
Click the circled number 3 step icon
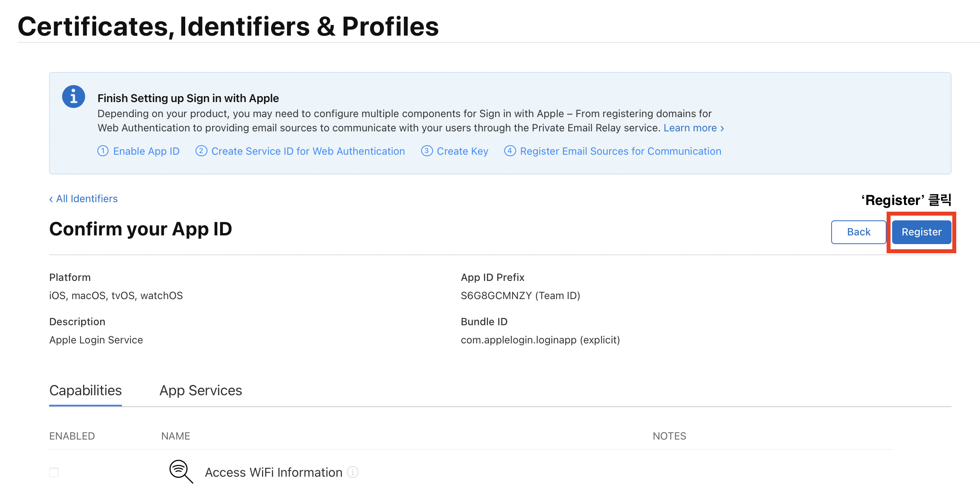[x=427, y=151]
